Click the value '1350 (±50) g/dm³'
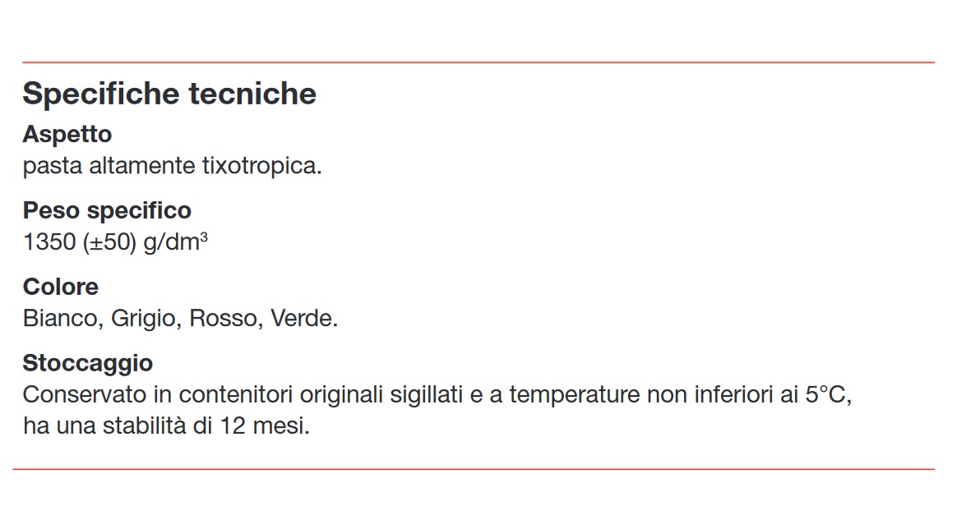 click(x=115, y=242)
